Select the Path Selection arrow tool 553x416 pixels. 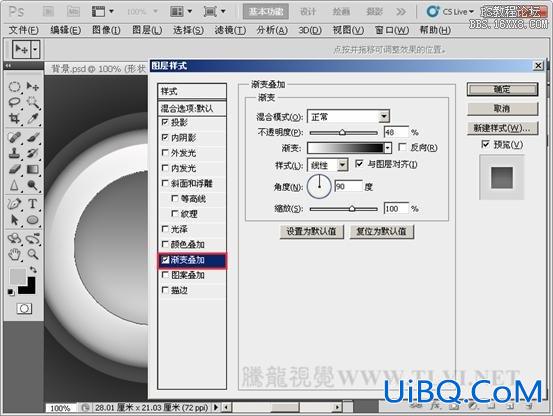click(x=14, y=220)
